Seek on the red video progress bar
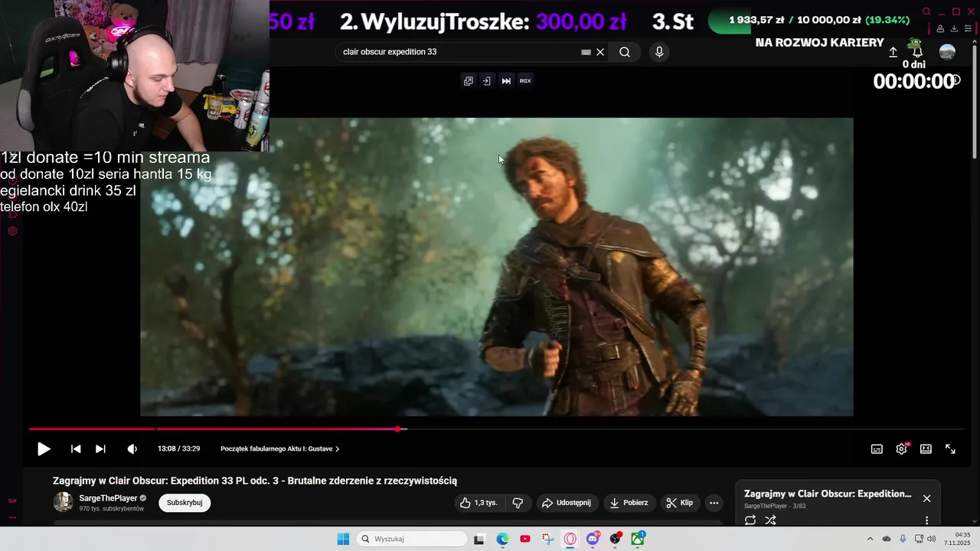The image size is (980, 551). 496,429
